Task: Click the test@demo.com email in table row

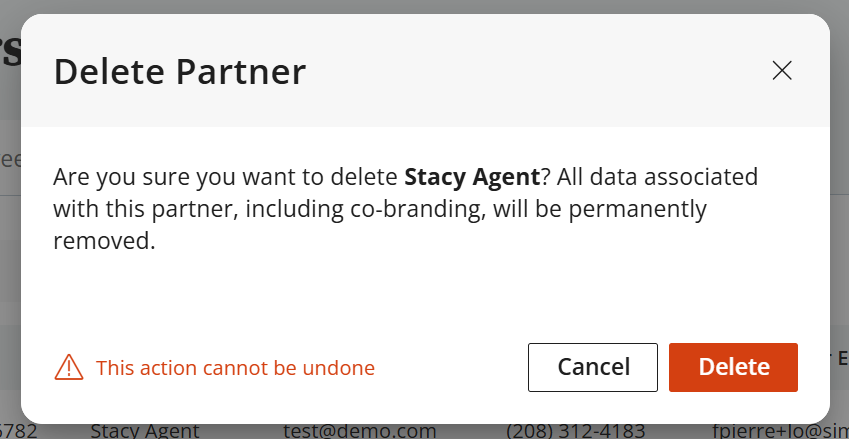Action: [x=360, y=431]
